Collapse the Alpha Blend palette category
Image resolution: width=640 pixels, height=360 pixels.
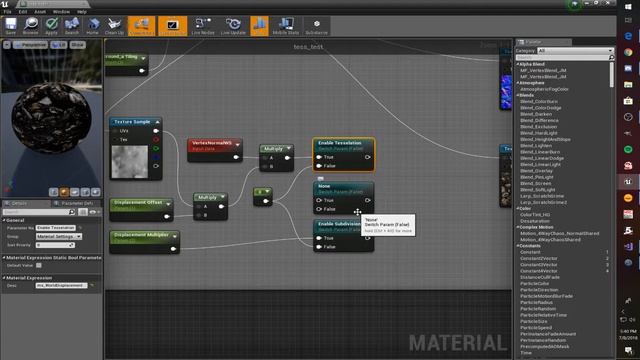[x=518, y=64]
